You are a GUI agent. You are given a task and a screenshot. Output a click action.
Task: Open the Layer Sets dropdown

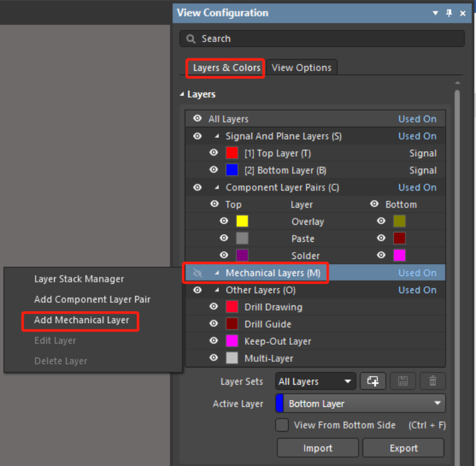(x=315, y=381)
